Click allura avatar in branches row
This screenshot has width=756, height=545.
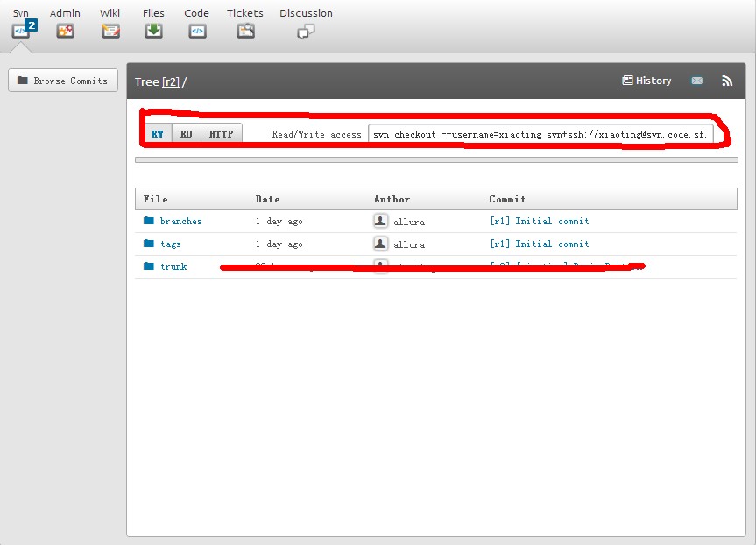[380, 221]
